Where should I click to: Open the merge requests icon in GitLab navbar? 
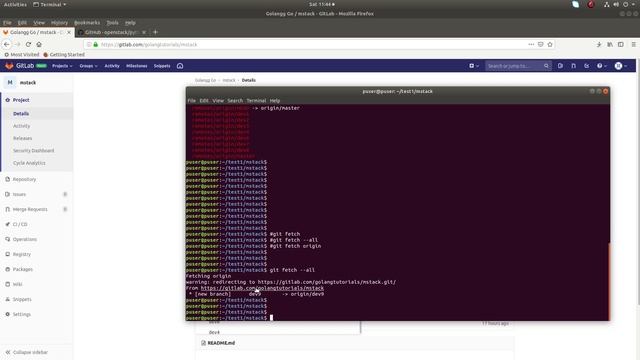pyautogui.click(x=573, y=66)
